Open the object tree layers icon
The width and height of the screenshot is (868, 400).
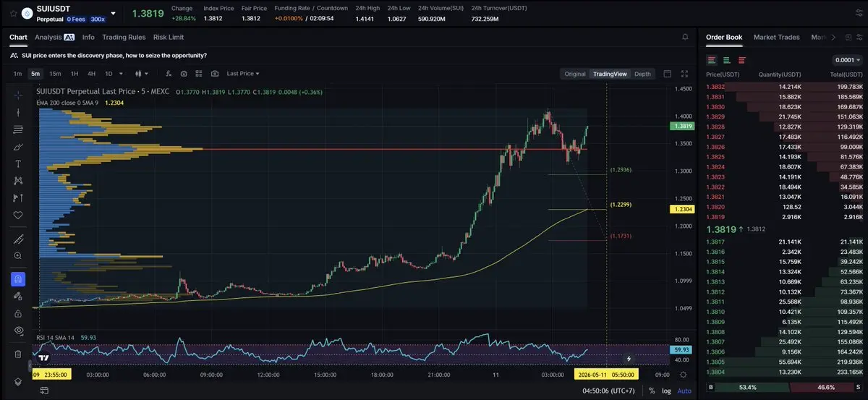[18, 382]
